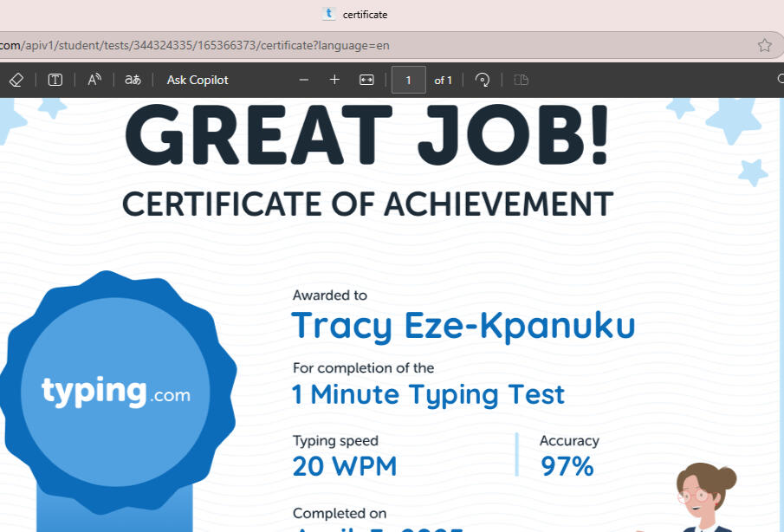The width and height of the screenshot is (784, 532).
Task: Click the 20 WPM typing speed value
Action: pos(345,466)
